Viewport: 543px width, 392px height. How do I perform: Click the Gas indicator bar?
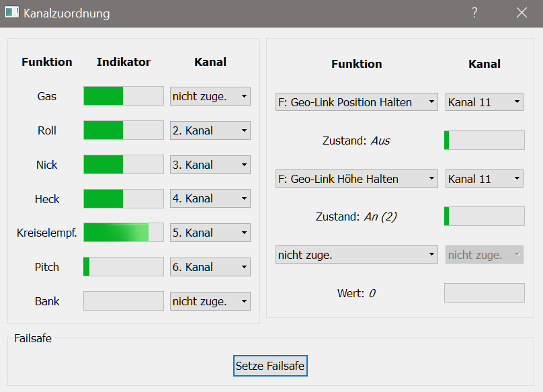point(123,96)
